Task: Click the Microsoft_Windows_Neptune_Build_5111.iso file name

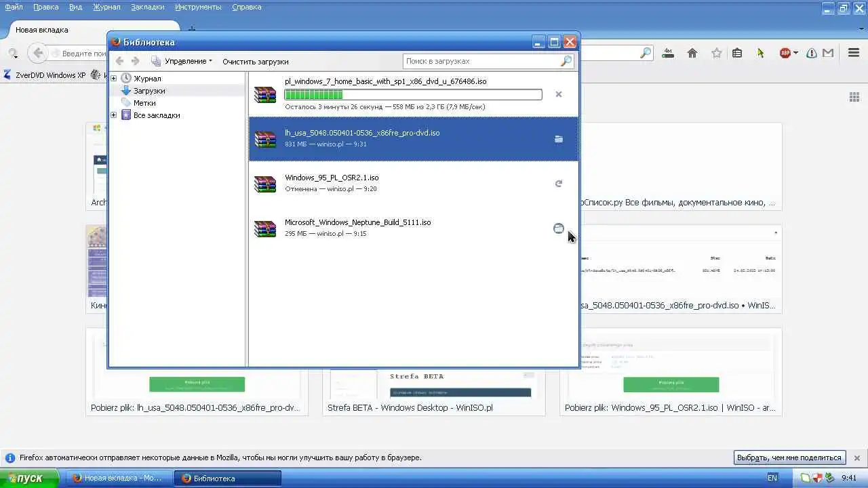Action: [357, 222]
